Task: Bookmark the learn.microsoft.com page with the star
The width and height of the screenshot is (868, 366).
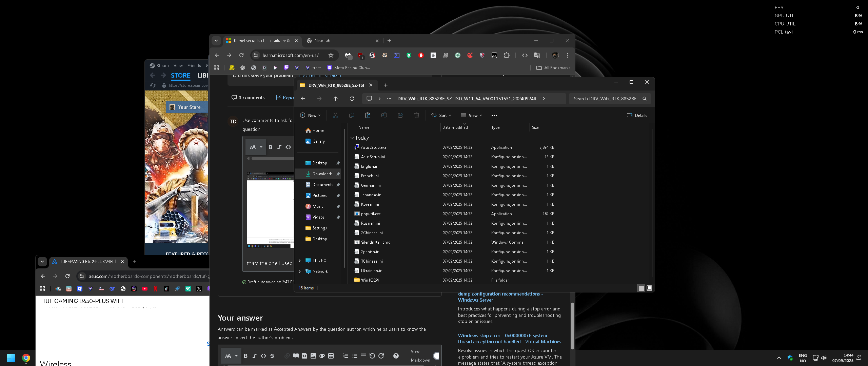Action: 331,55
